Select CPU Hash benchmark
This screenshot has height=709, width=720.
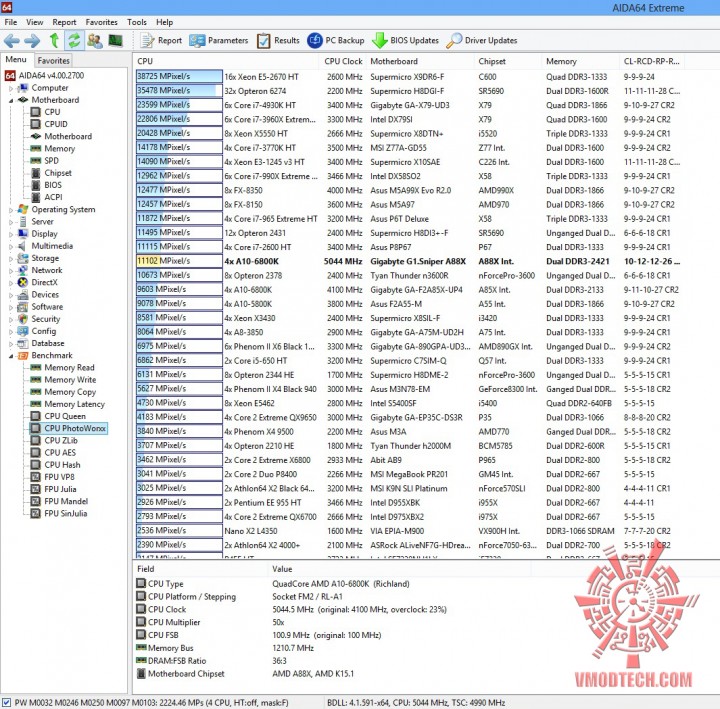point(56,465)
